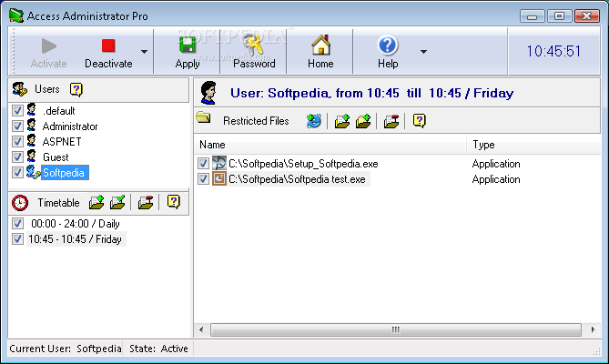Select the 00:00 - 24:00 / Daily entry
Viewport: 609px width, 364px height.
pyautogui.click(x=76, y=224)
